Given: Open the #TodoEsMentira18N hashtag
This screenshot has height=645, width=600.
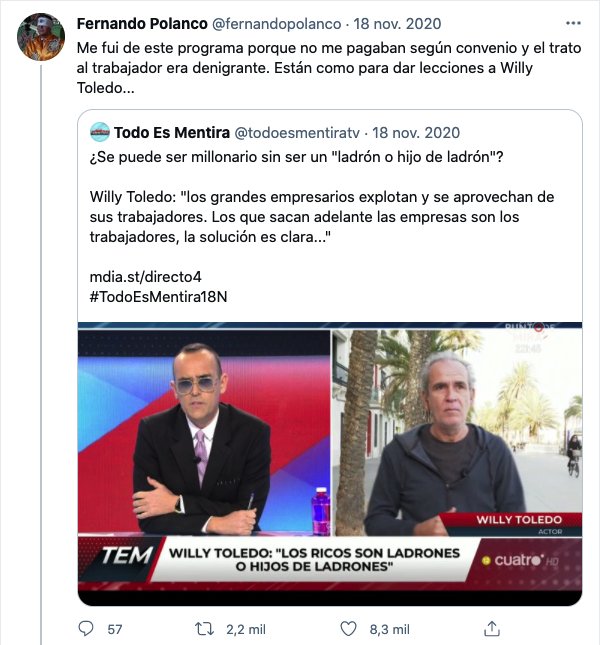Looking at the screenshot, I should pos(158,297).
